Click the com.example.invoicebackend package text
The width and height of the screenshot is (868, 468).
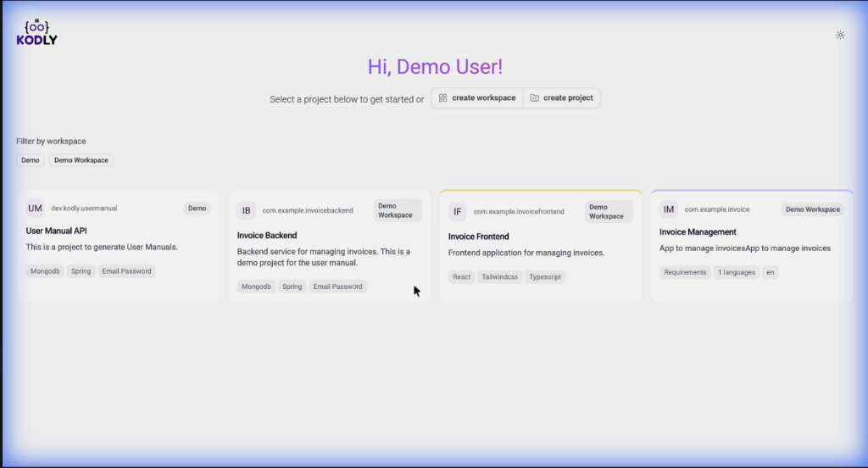click(307, 210)
